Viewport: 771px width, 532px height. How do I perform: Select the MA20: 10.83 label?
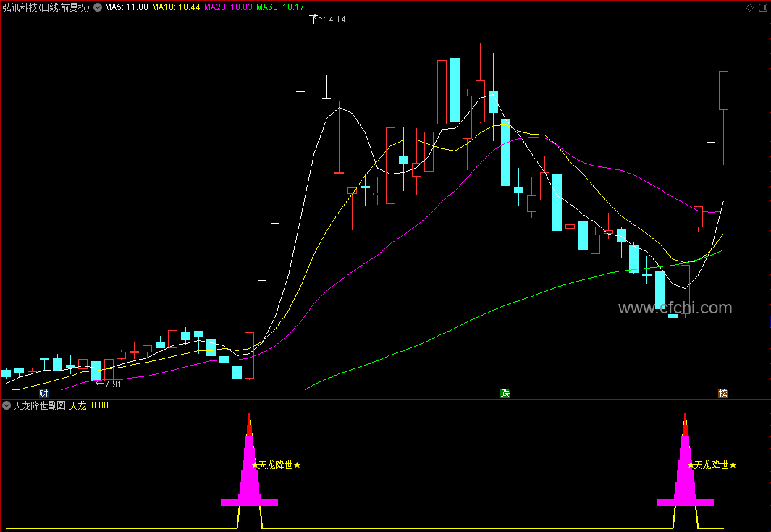pos(228,7)
